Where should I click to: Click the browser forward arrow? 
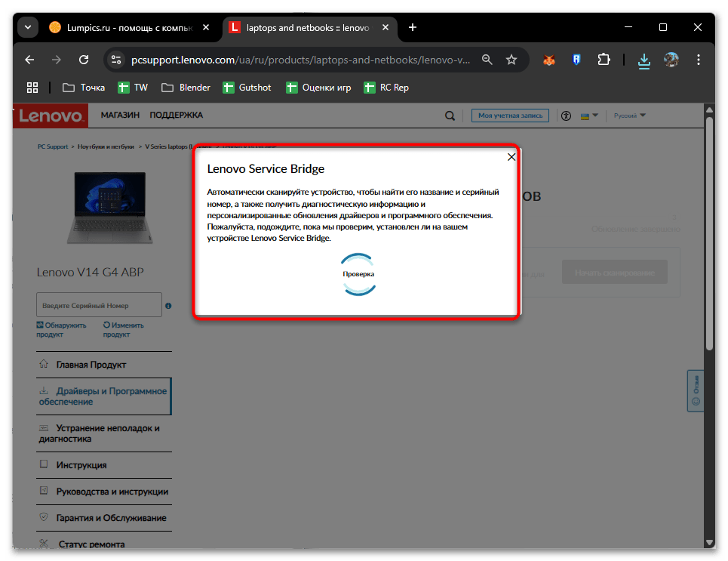56,60
